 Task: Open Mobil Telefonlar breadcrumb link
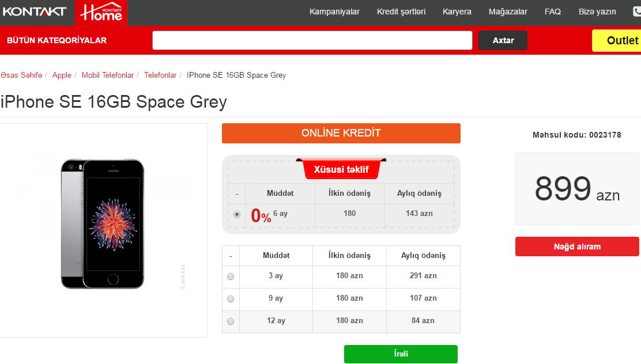tap(108, 75)
